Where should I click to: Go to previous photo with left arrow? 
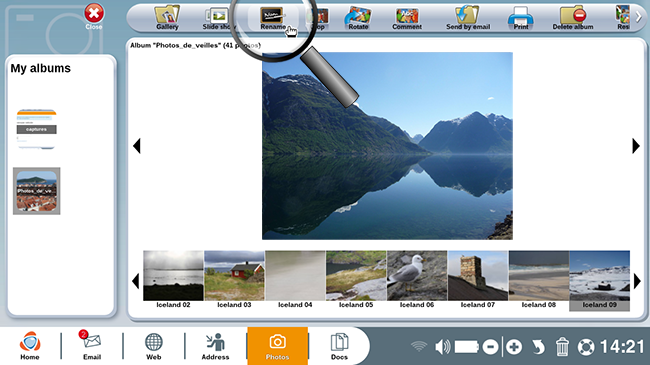[x=137, y=146]
